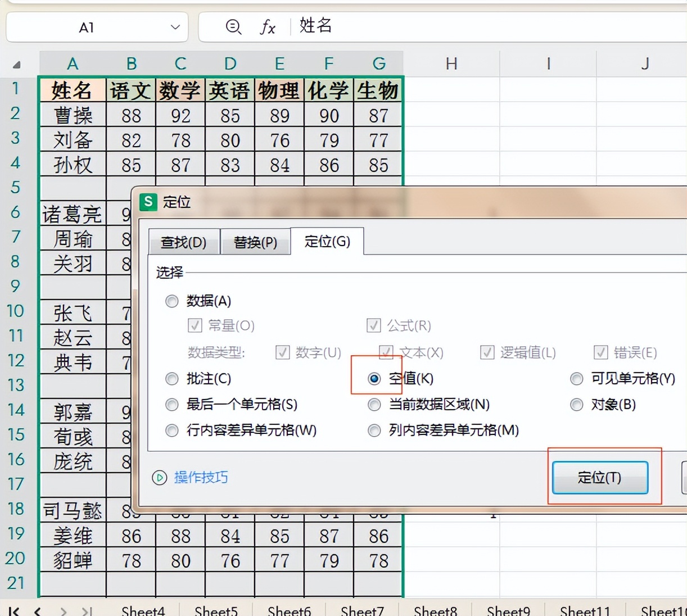Select the 可见单元格(Y) radio option
Image resolution: width=687 pixels, height=616 pixels.
[x=577, y=379]
